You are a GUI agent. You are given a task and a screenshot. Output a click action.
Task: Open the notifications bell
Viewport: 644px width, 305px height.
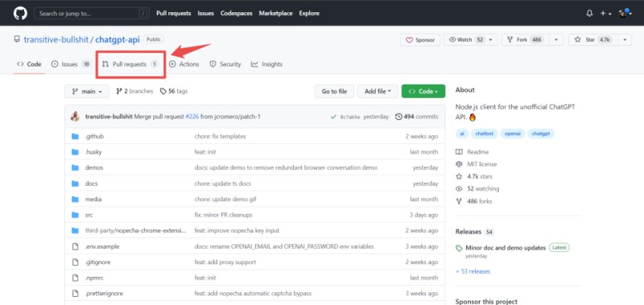(x=589, y=14)
